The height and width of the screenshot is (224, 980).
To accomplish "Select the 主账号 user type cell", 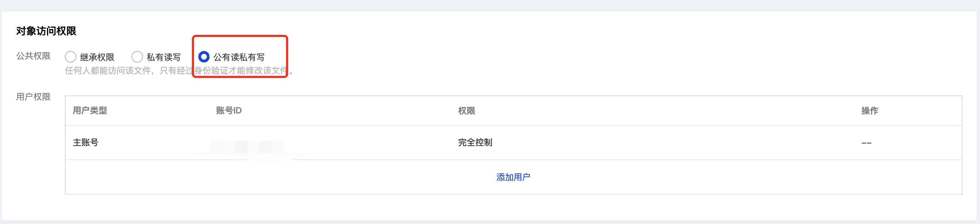I will pos(86,143).
